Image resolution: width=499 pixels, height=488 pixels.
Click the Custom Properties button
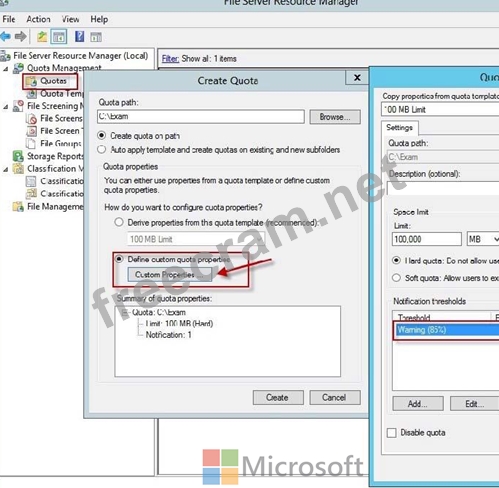169,275
